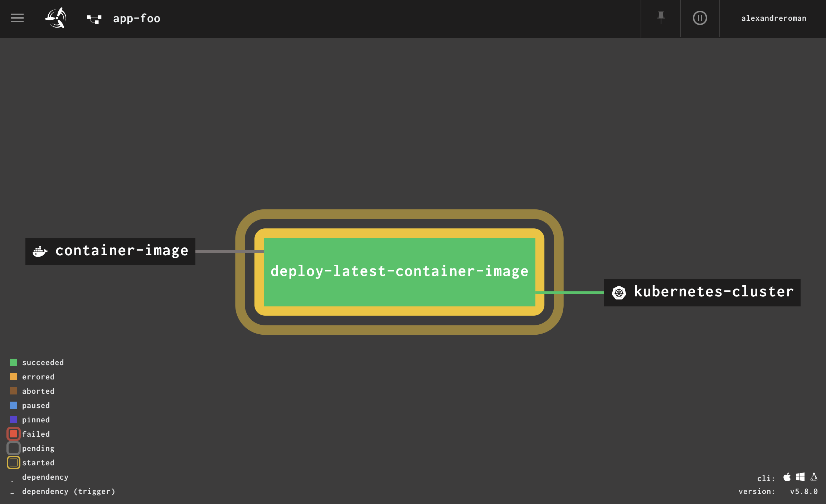Click the green succeeded legend swatch

tap(14, 362)
